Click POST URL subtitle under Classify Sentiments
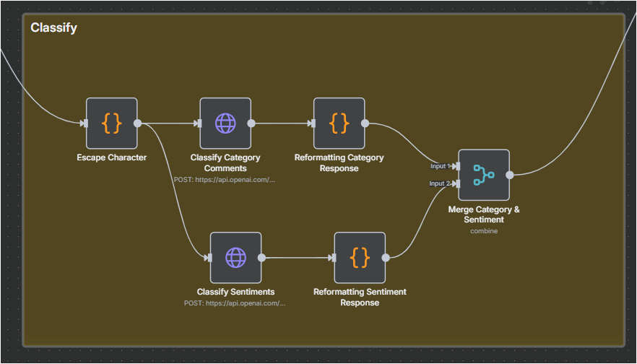This screenshot has height=364, width=637. click(235, 303)
